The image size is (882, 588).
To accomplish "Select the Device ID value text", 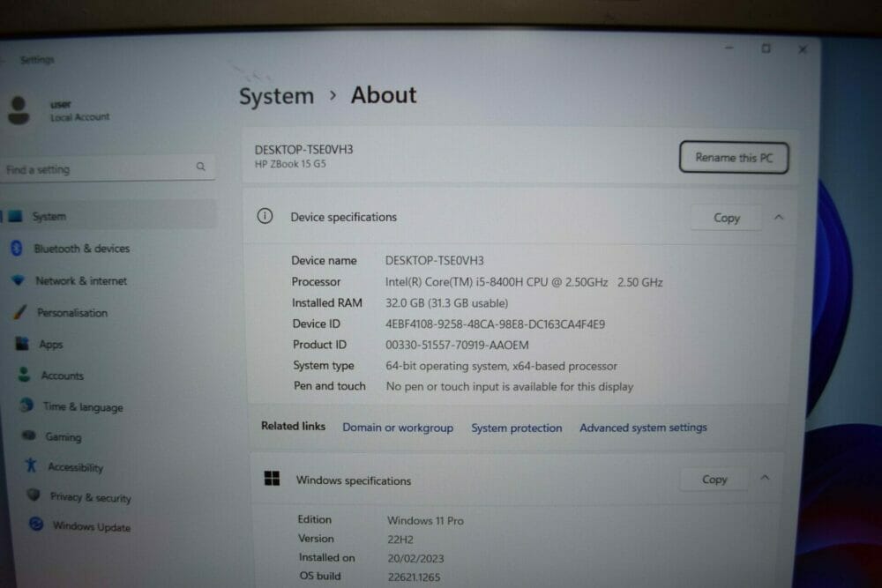I will point(495,324).
